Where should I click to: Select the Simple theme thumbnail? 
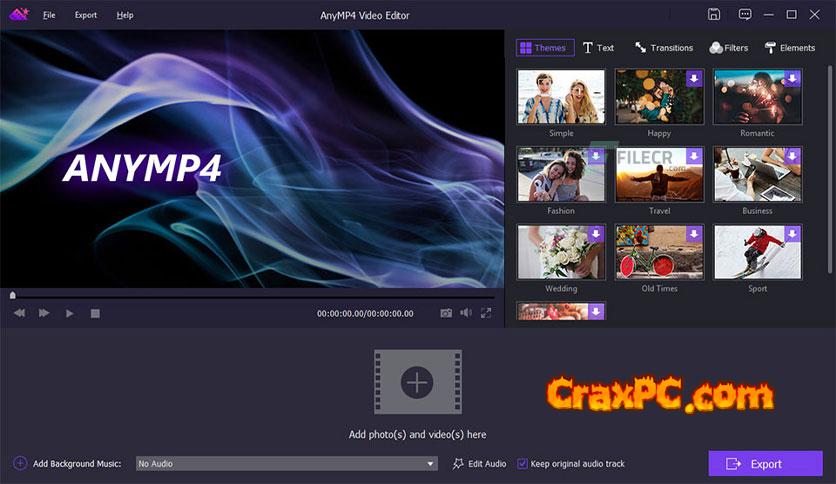pyautogui.click(x=561, y=97)
